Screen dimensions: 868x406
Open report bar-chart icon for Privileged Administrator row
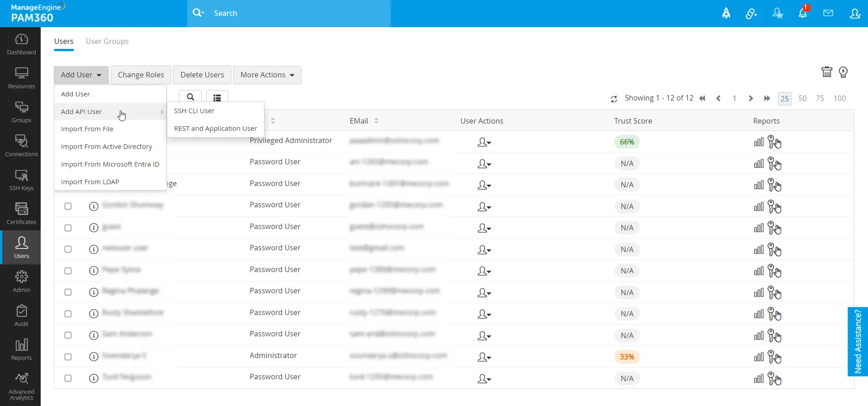click(x=759, y=142)
